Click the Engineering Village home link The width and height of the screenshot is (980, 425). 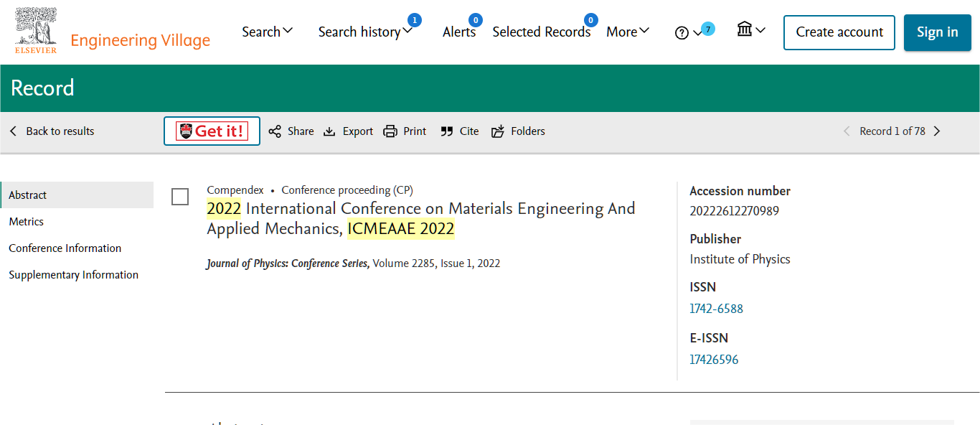point(141,40)
